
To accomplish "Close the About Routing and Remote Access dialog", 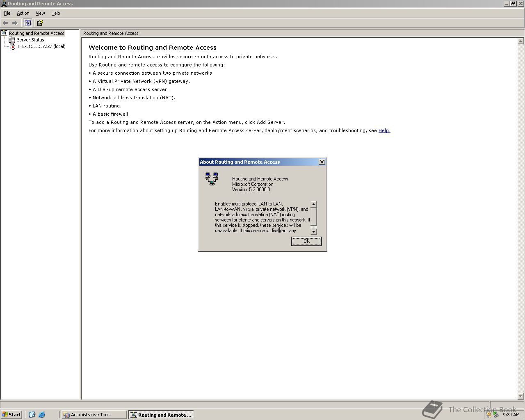I will coord(322,162).
